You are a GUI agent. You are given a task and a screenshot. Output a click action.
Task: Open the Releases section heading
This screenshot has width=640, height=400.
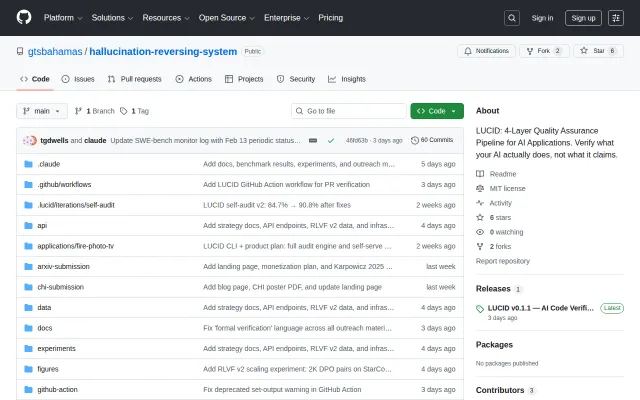pyautogui.click(x=493, y=289)
